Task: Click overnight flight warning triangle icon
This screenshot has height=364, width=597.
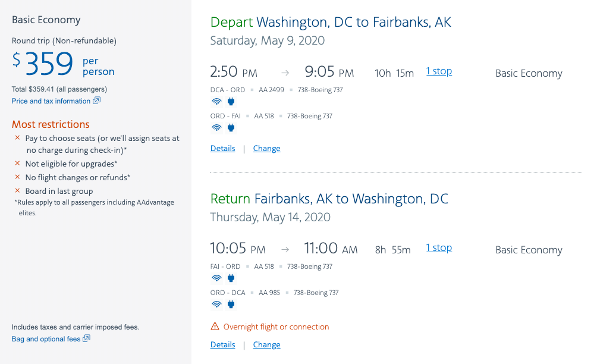Action: point(215,327)
